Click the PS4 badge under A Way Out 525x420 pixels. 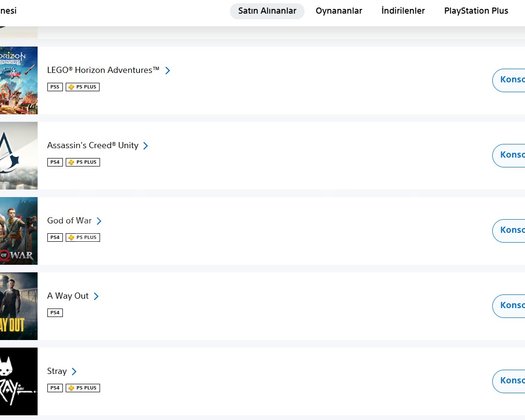click(55, 313)
